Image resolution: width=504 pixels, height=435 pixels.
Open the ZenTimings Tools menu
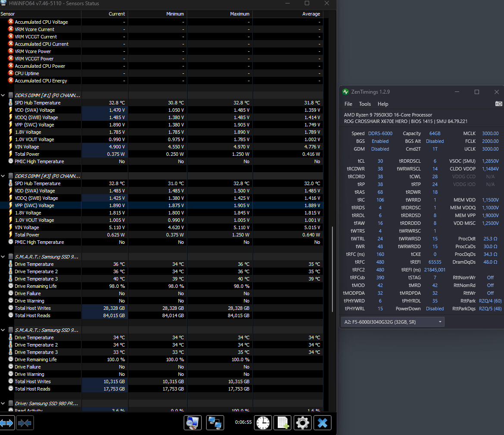pyautogui.click(x=365, y=104)
